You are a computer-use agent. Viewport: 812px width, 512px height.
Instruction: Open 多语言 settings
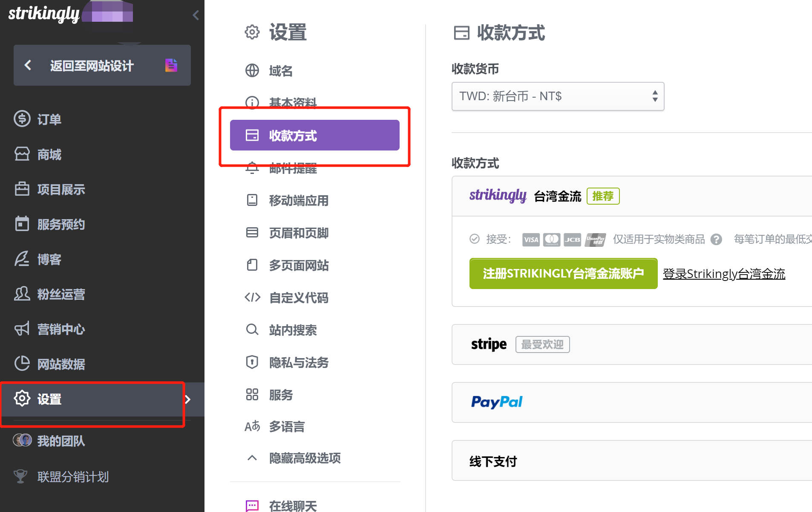[287, 426]
